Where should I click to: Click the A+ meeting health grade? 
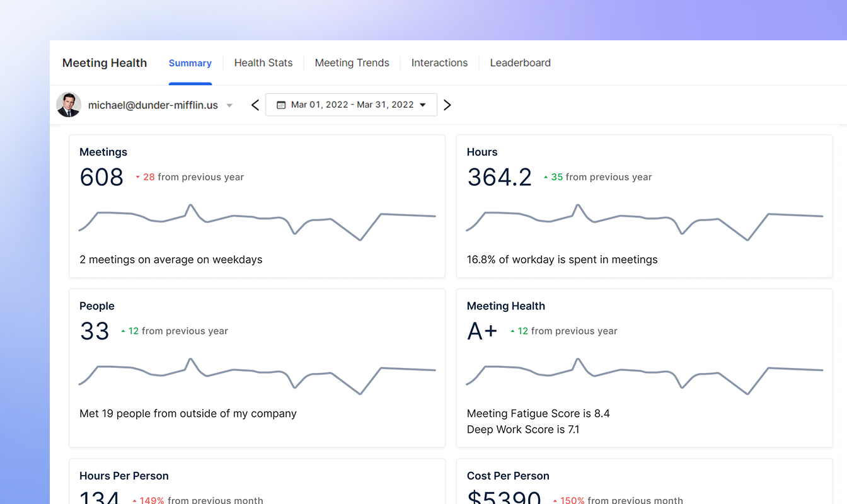482,331
